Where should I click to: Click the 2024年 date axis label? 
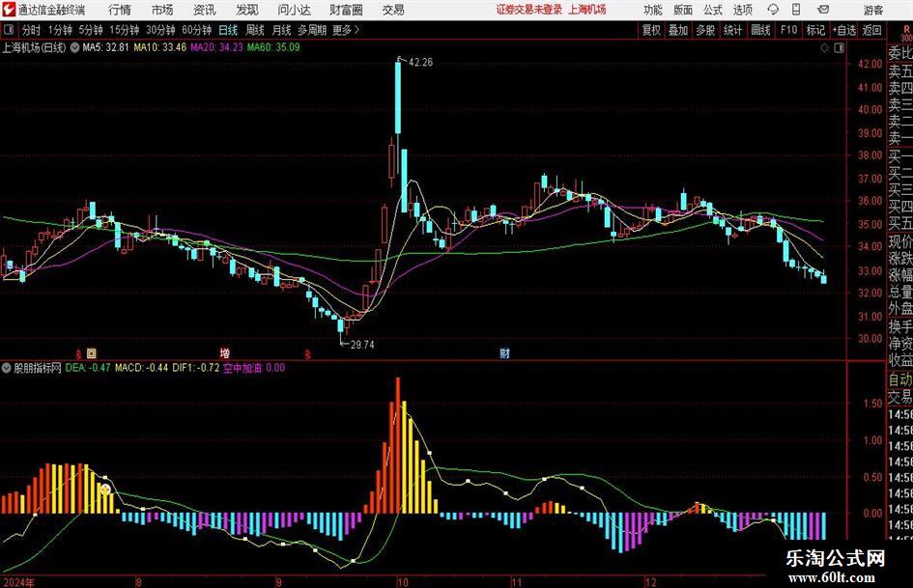18,582
